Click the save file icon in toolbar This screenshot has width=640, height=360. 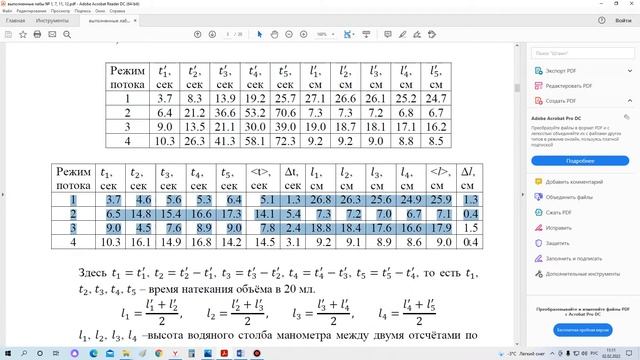coord(8,35)
